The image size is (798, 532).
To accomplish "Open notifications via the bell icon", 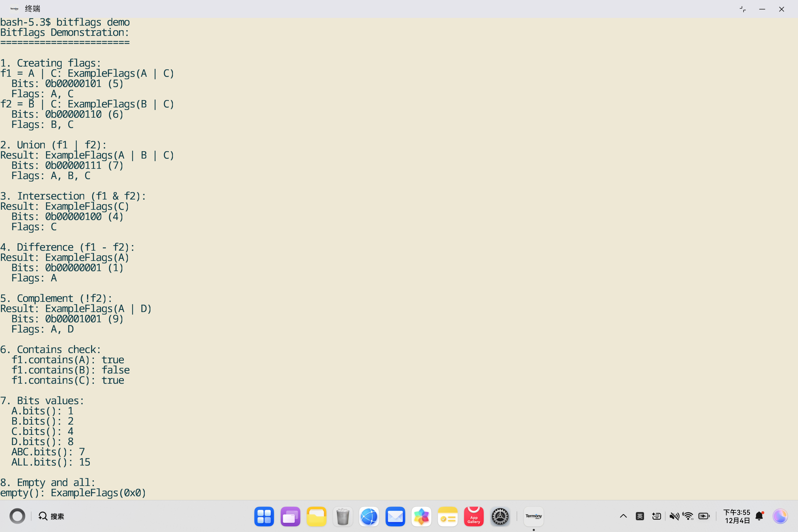I will point(759,516).
